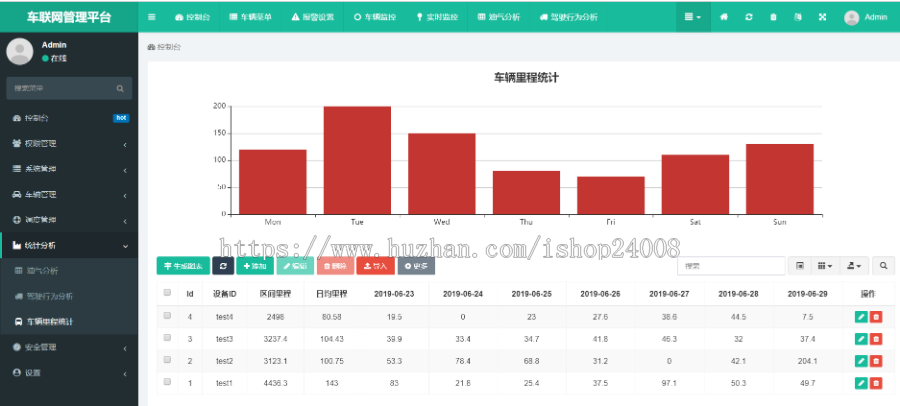Click the top navbar icon left of fullscreen

coord(798,17)
